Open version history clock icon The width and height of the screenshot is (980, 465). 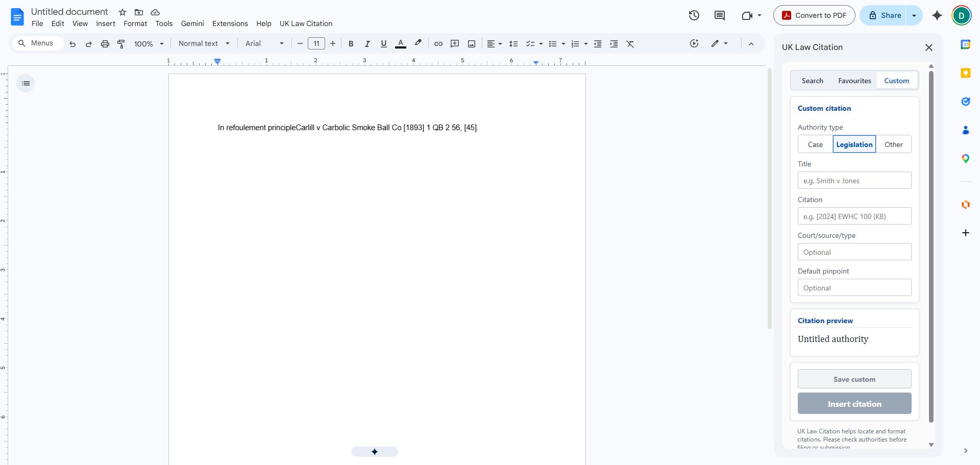[x=694, y=15]
